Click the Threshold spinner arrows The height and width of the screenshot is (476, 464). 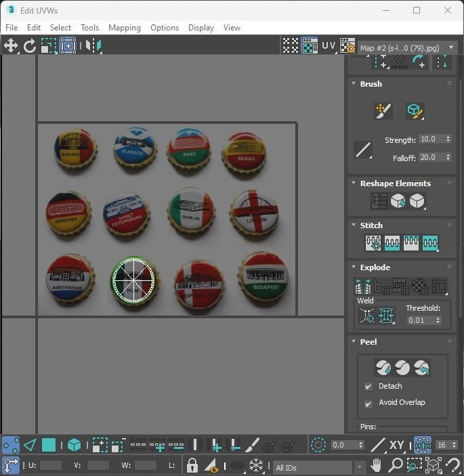coord(438,320)
